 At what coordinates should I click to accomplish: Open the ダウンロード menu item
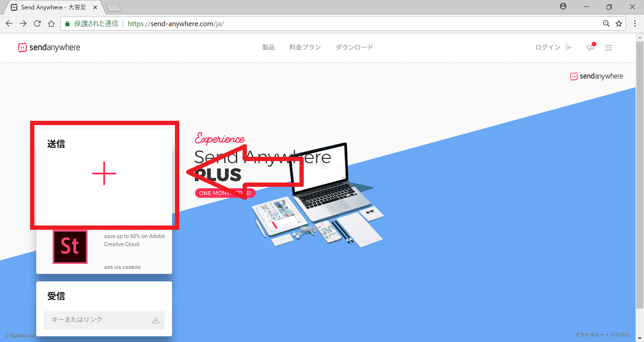pos(354,47)
